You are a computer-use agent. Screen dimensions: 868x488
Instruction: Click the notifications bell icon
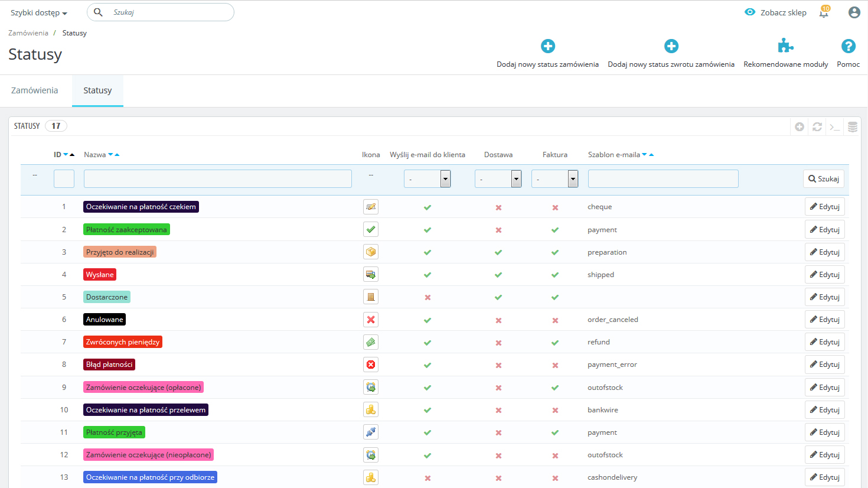click(824, 12)
